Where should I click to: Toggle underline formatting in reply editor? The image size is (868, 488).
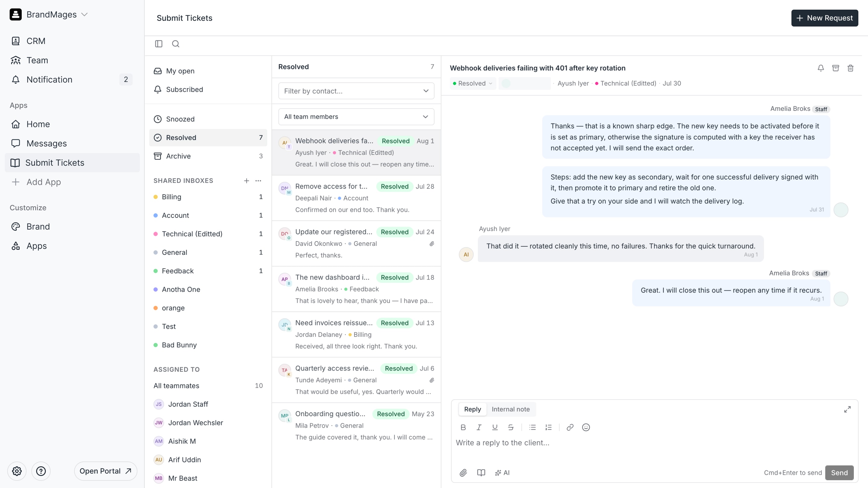click(495, 427)
